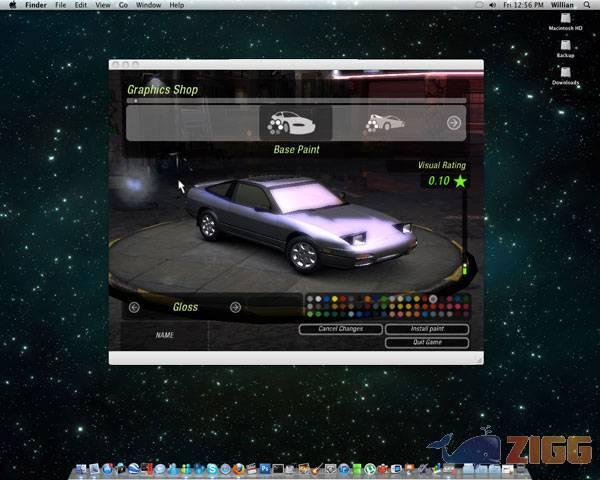Click the NAME label field

pyautogui.click(x=165, y=335)
